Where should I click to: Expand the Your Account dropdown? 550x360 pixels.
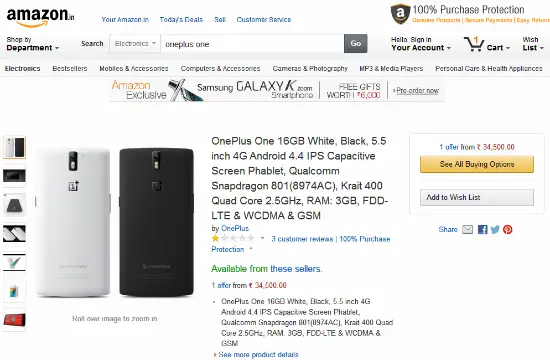pyautogui.click(x=421, y=44)
